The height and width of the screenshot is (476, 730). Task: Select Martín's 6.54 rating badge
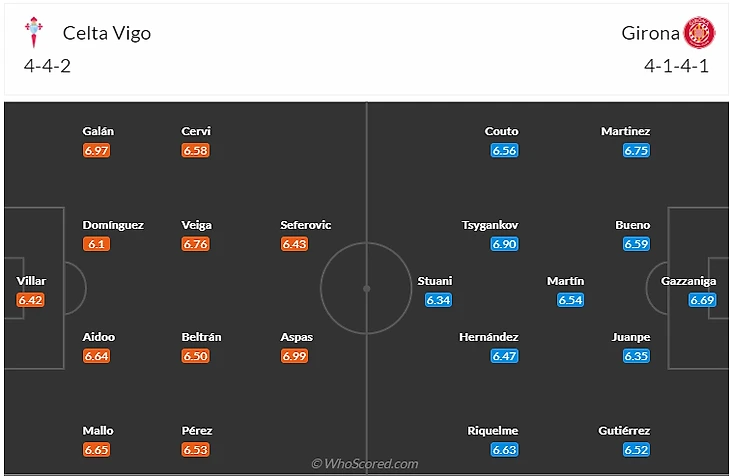(570, 299)
